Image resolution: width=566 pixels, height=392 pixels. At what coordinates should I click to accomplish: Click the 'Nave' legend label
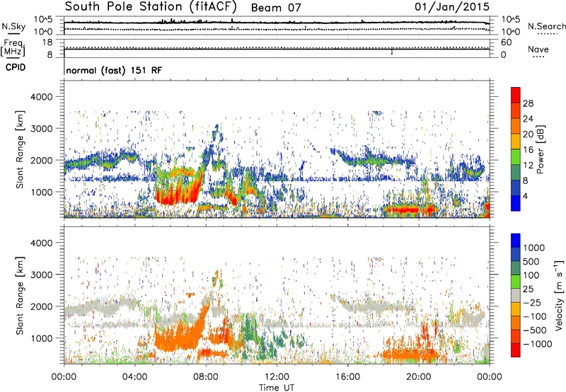[538, 50]
